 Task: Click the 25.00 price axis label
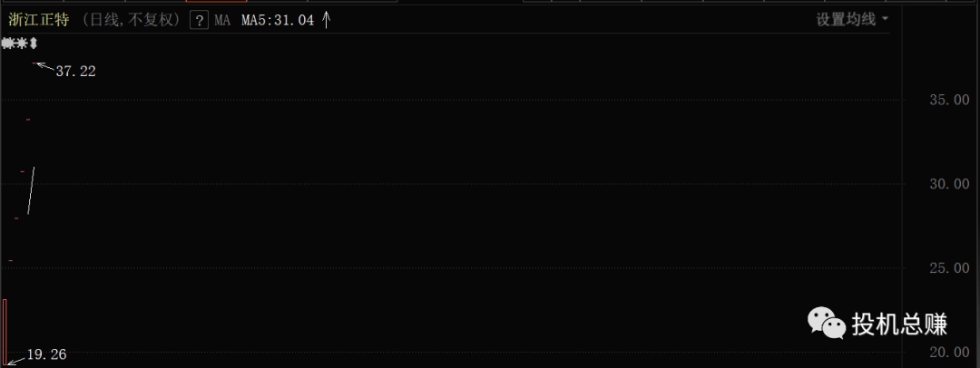coord(949,268)
